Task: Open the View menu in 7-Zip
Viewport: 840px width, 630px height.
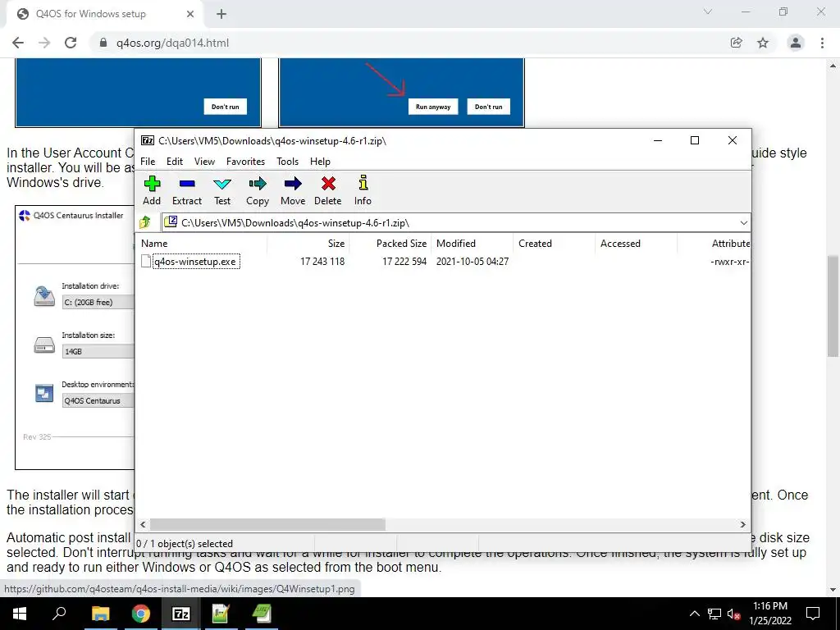Action: pos(204,162)
